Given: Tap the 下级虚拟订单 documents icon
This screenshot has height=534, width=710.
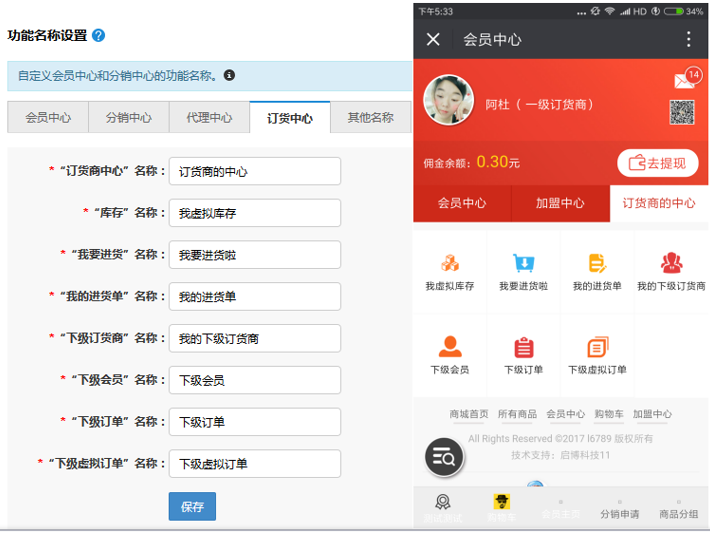Looking at the screenshot, I should (x=597, y=347).
